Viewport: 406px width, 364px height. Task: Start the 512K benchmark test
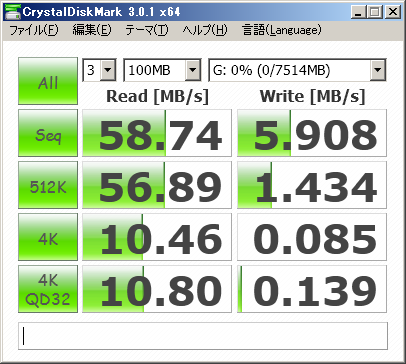[48, 185]
